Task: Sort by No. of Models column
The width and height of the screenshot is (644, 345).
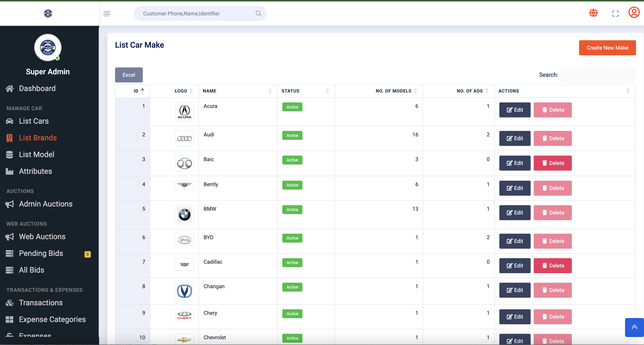Action: (x=393, y=91)
